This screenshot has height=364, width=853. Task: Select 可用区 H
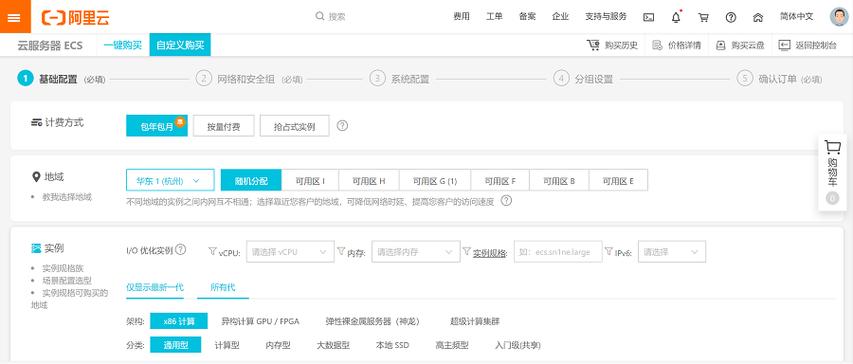click(369, 180)
